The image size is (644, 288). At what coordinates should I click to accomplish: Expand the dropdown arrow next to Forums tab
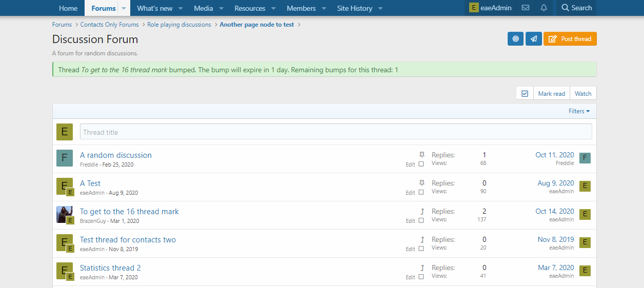click(x=124, y=8)
